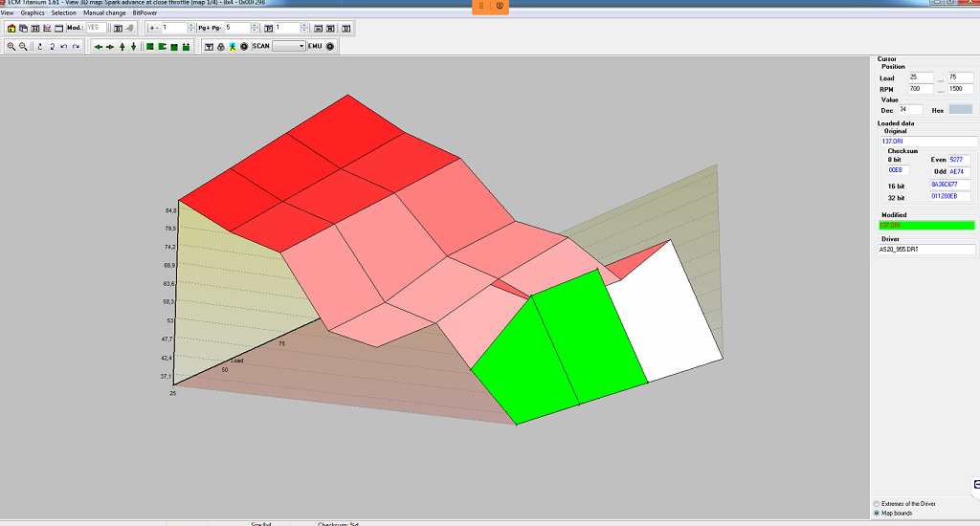Open the View menu
Image resolution: width=980 pixels, height=526 pixels.
click(7, 12)
